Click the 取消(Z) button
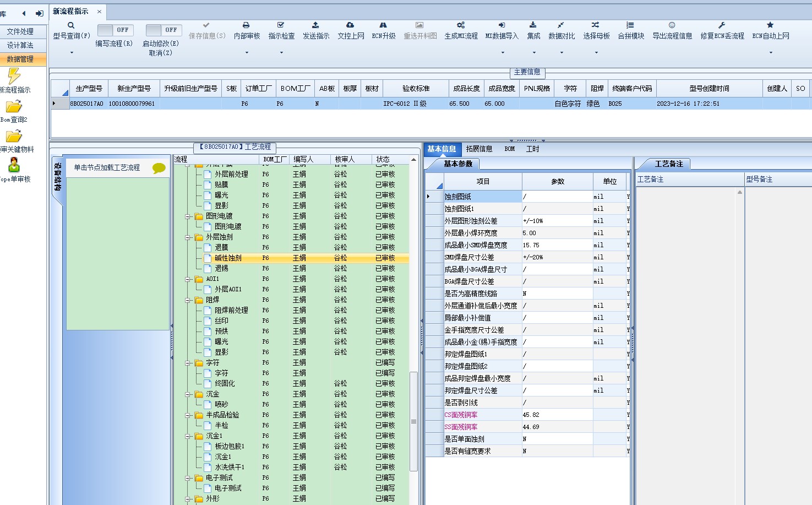812x505 pixels. (x=161, y=53)
